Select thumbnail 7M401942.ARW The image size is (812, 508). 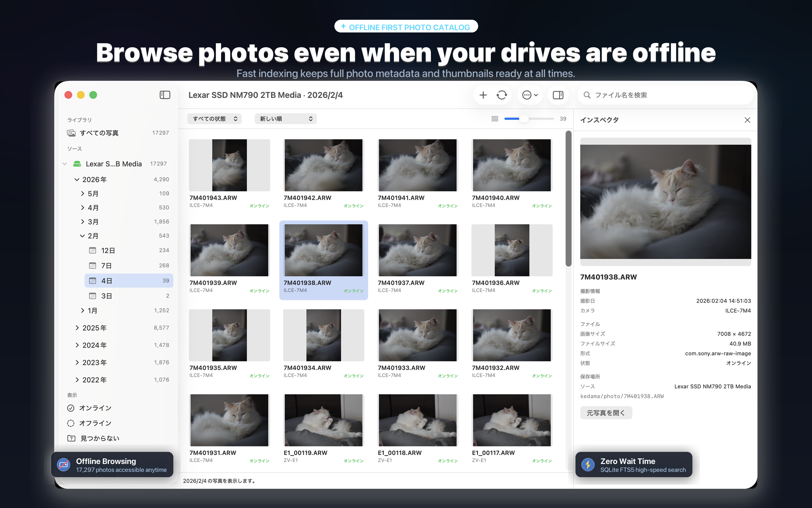tap(323, 165)
